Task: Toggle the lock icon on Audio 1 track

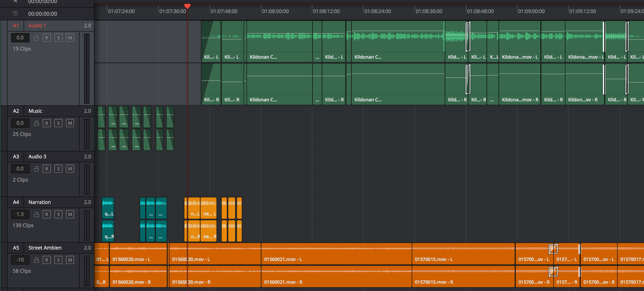Action: point(36,38)
